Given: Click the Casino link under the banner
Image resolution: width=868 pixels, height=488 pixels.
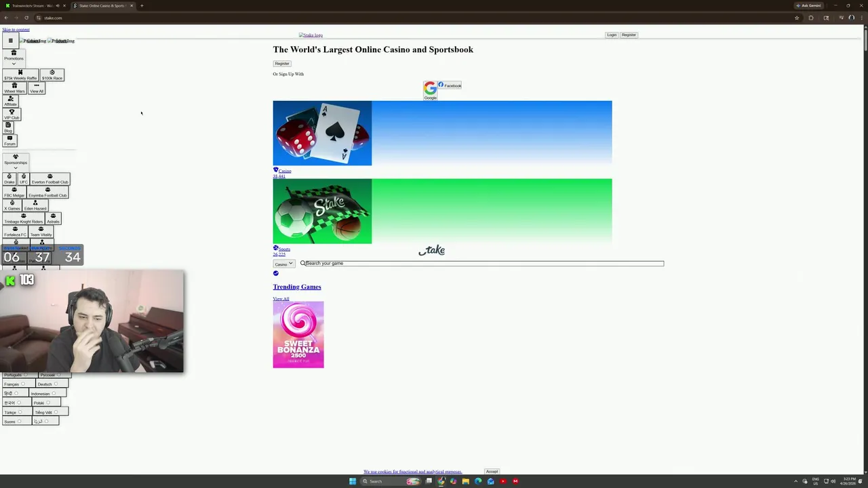Looking at the screenshot, I should [285, 171].
